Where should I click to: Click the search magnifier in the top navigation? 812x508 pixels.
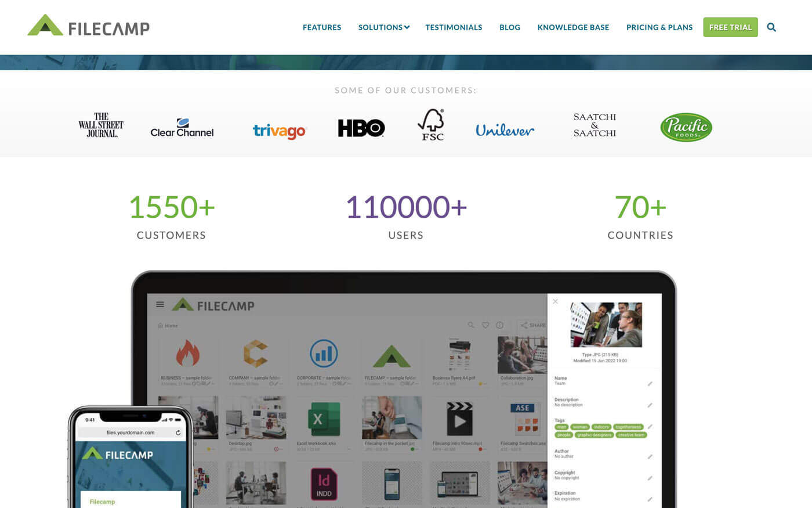pyautogui.click(x=771, y=27)
